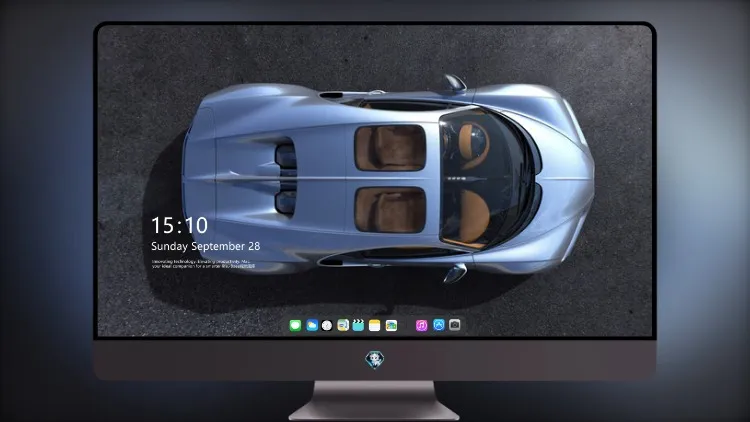The width and height of the screenshot is (750, 422).
Task: Open the Weather app in the dock
Action: pos(312,325)
